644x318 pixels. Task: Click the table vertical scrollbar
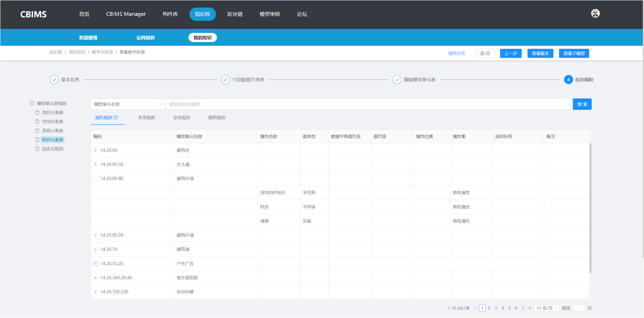tap(590, 208)
